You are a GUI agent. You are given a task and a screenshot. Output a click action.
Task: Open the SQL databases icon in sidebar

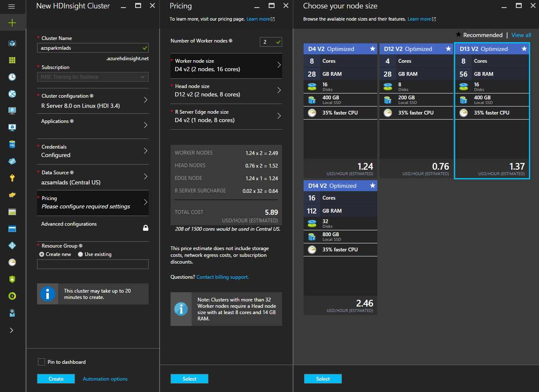(12, 144)
